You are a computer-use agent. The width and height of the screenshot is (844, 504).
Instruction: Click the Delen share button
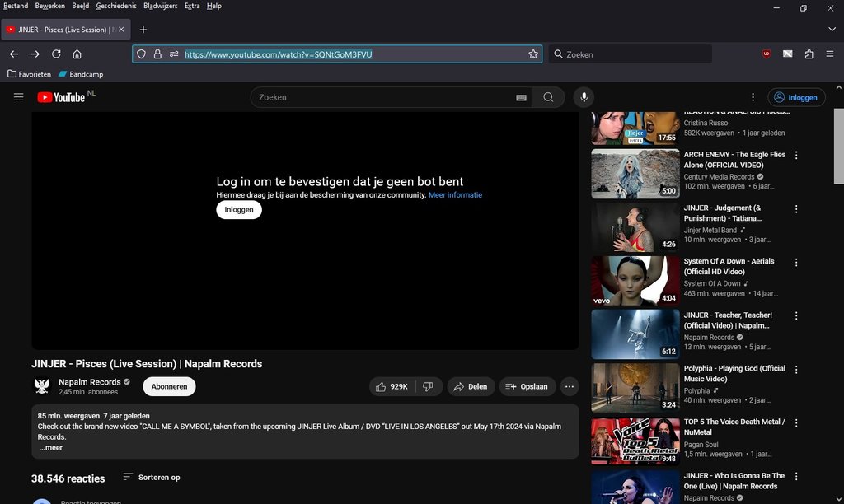tap(471, 387)
